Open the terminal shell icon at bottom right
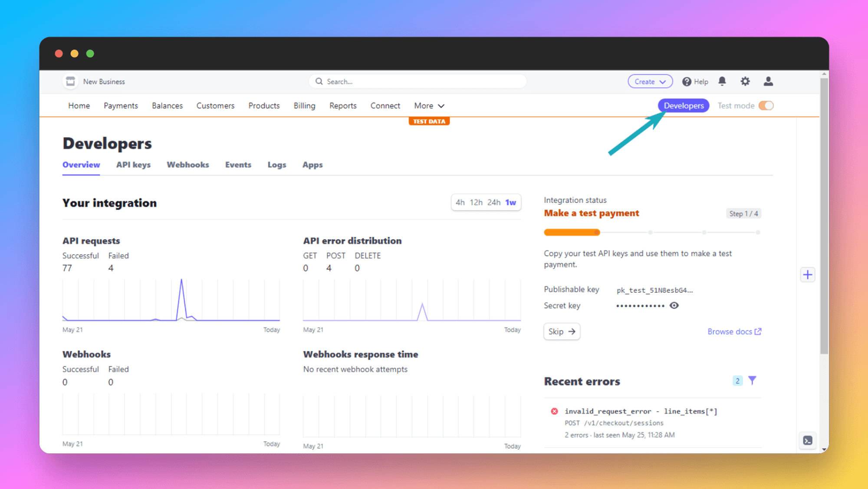Image resolution: width=868 pixels, height=489 pixels. 808,440
